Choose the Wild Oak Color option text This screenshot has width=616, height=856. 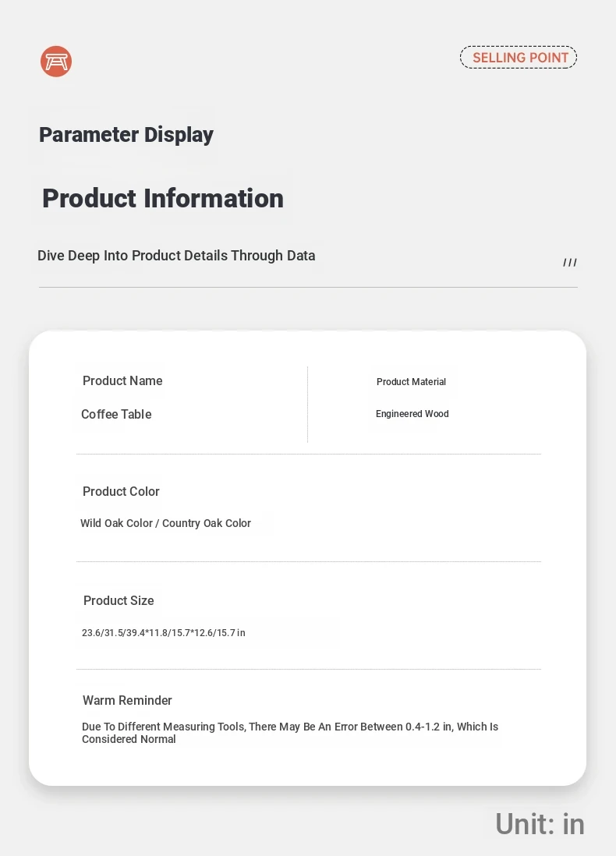(x=116, y=524)
